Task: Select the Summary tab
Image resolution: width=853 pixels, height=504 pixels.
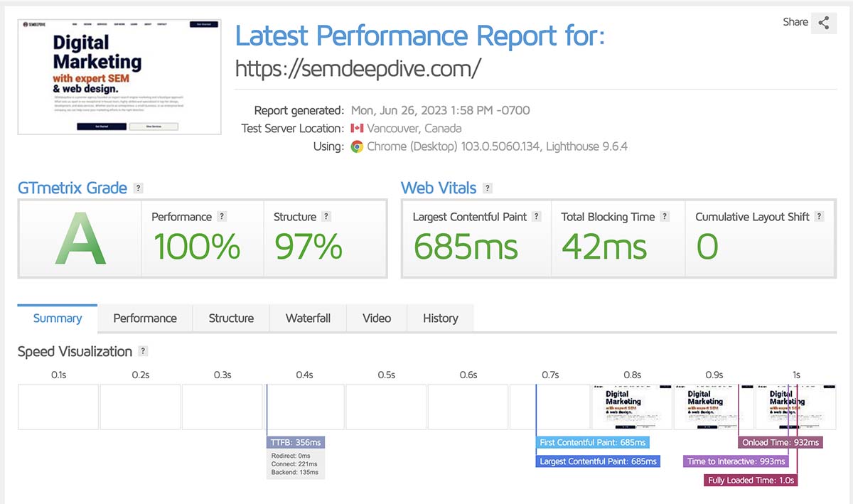Action: pos(58,318)
